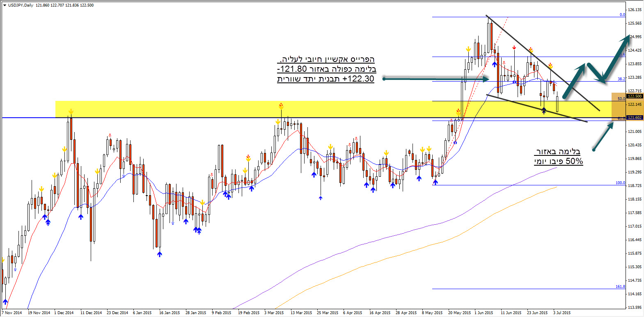Click the 23 Dec 2014 date label

(117, 313)
